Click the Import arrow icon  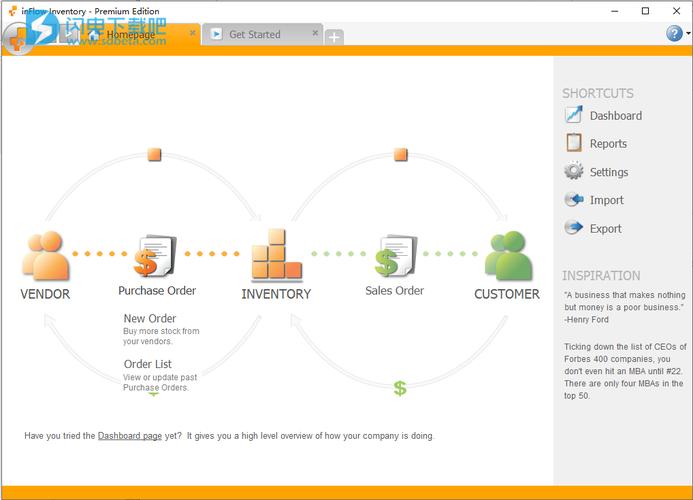click(x=574, y=199)
